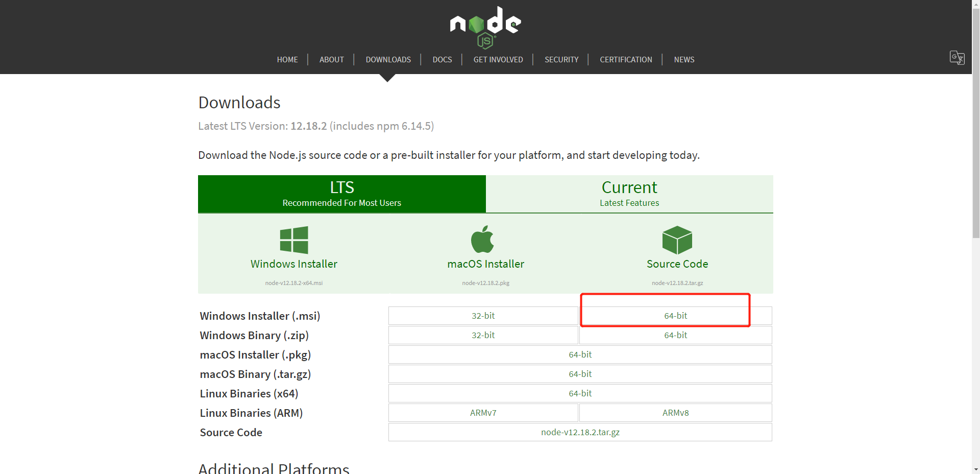Download Linux Binaries ARMv8

675,413
